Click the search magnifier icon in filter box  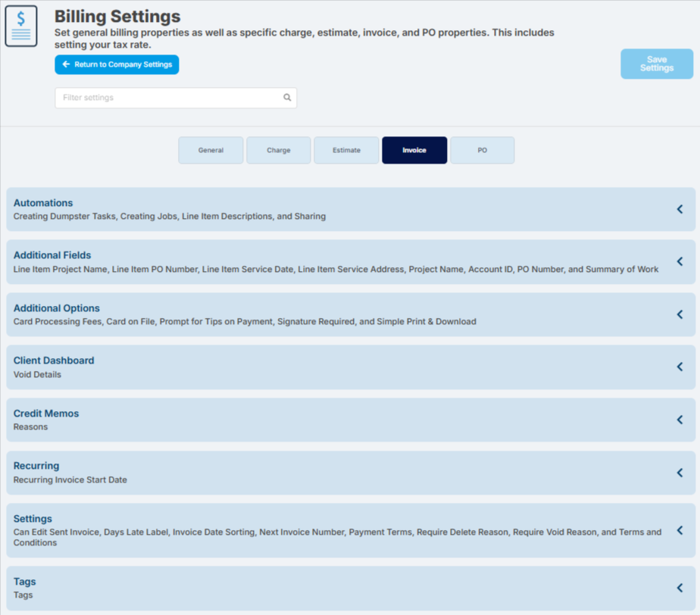point(287,97)
